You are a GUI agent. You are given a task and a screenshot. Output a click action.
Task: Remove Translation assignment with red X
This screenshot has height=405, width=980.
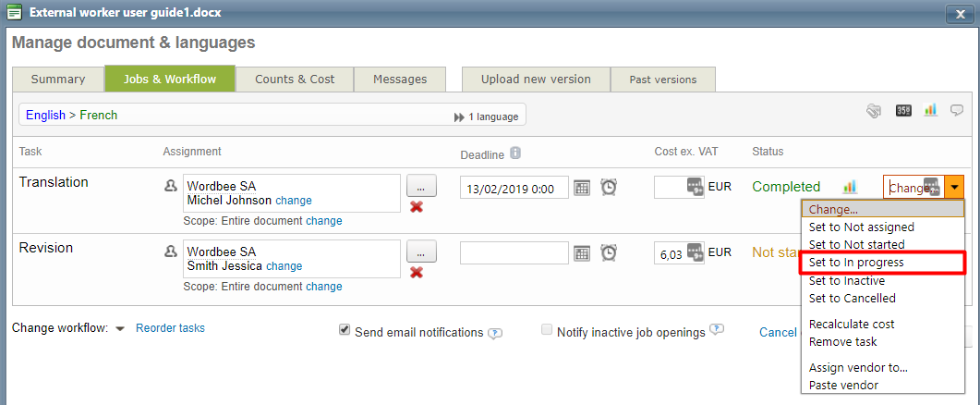click(417, 207)
